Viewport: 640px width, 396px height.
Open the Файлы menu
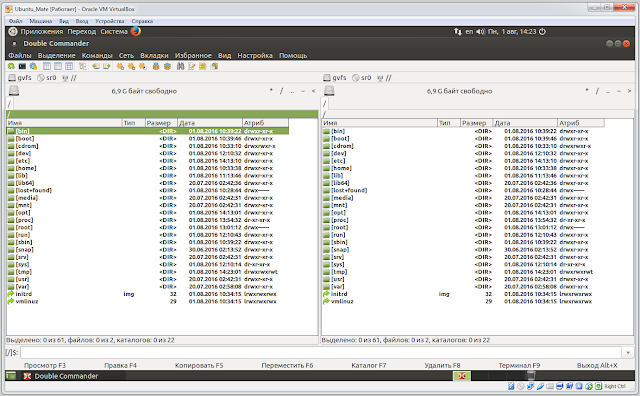20,55
